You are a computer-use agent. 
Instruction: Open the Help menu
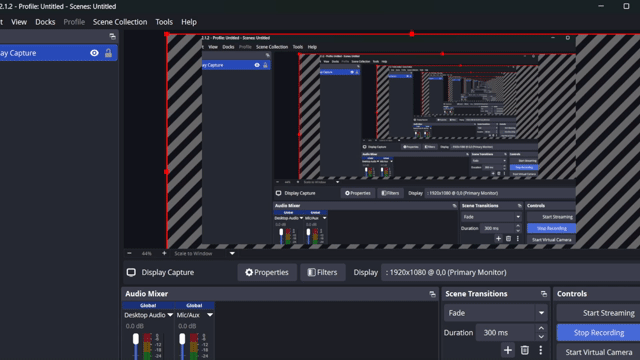coord(189,22)
